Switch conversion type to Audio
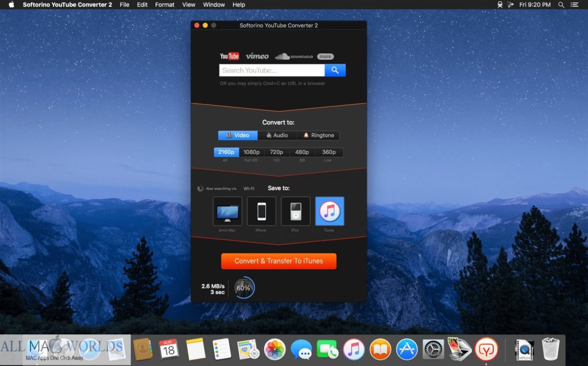Image resolution: width=588 pixels, height=366 pixels. pyautogui.click(x=277, y=135)
